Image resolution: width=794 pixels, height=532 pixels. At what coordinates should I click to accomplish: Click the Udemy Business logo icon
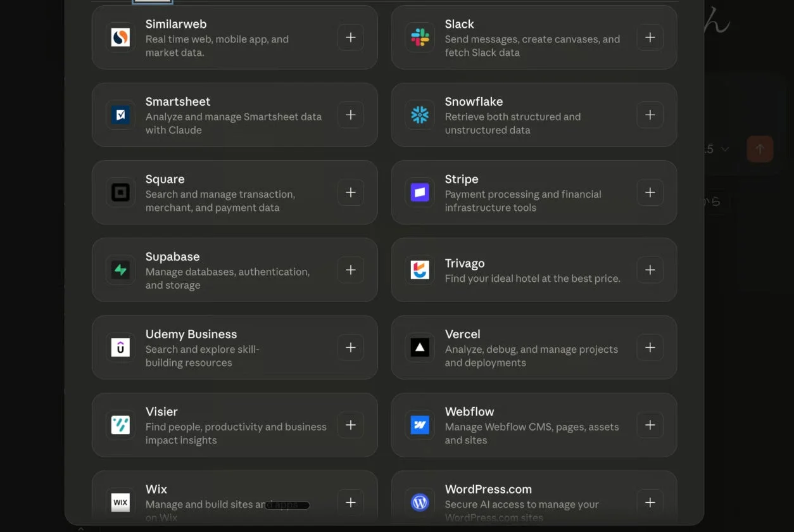(x=120, y=347)
